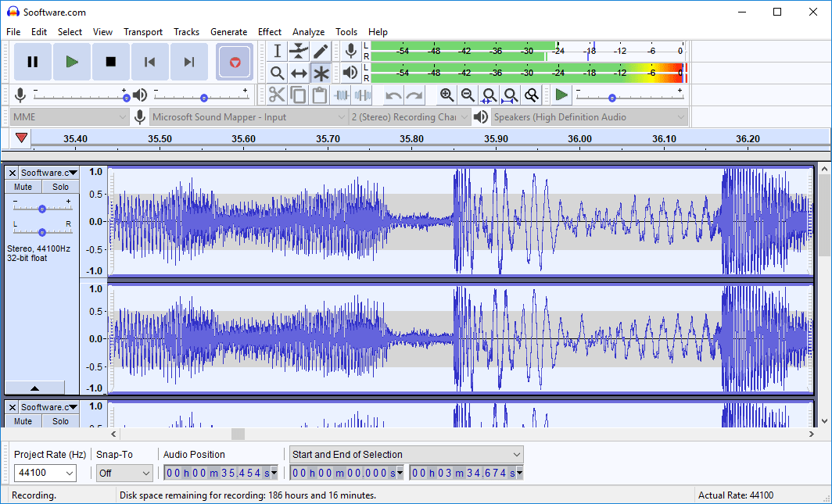Select the Zoom tool
Screen dimensions: 832x504
275,73
